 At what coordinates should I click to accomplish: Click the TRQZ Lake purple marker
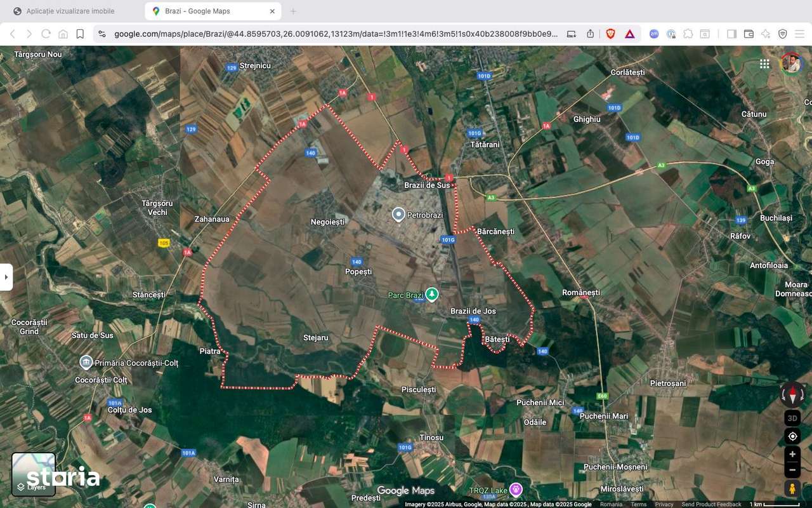[x=515, y=489]
